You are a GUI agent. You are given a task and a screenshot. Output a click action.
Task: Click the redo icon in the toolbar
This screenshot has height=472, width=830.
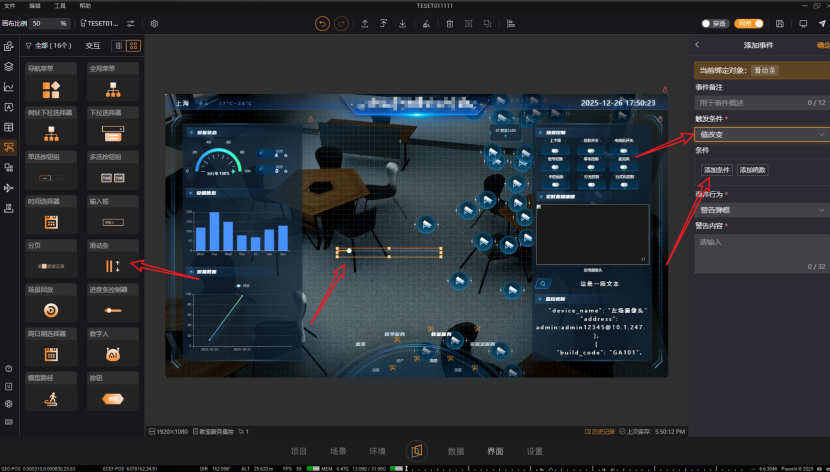341,23
